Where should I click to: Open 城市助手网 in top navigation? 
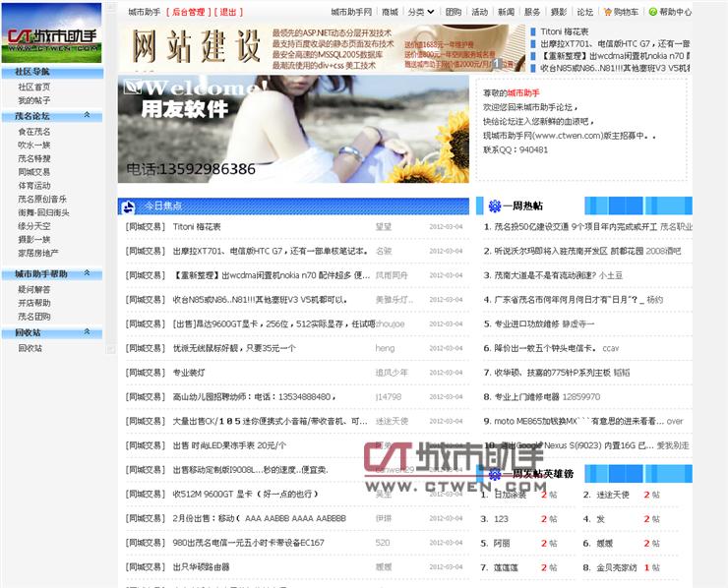[x=351, y=12]
